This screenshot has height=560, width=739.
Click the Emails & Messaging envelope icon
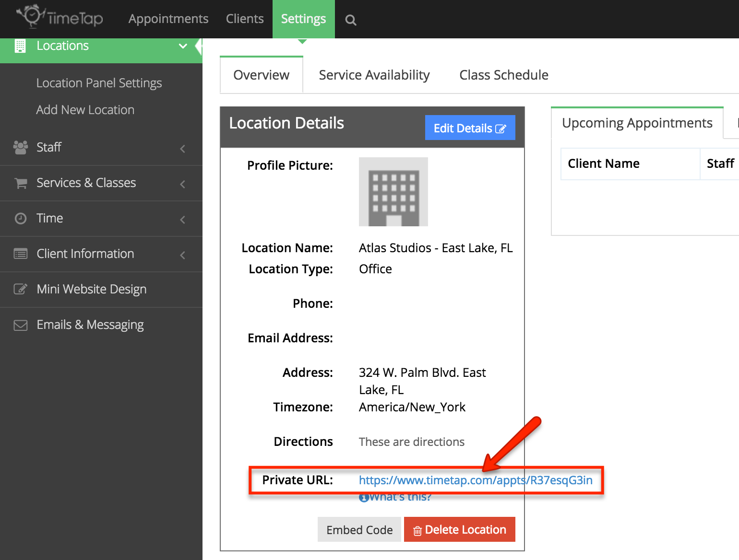tap(21, 326)
